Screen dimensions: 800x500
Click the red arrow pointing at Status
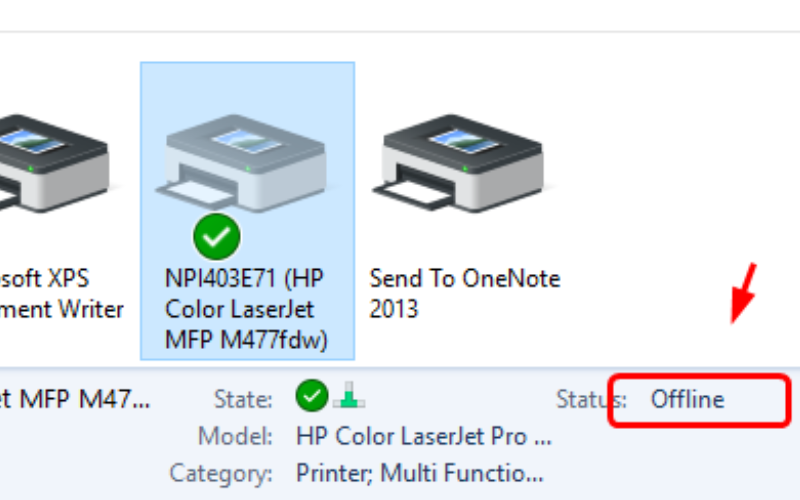745,292
